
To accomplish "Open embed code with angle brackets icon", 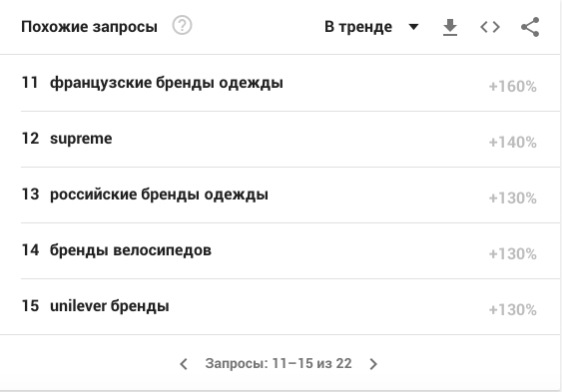I will pos(490,27).
